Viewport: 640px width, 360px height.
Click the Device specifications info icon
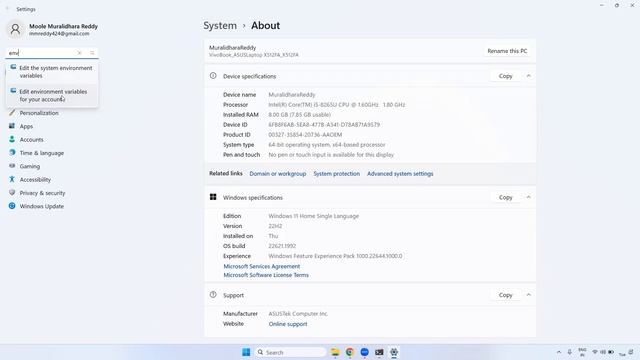[x=213, y=76]
